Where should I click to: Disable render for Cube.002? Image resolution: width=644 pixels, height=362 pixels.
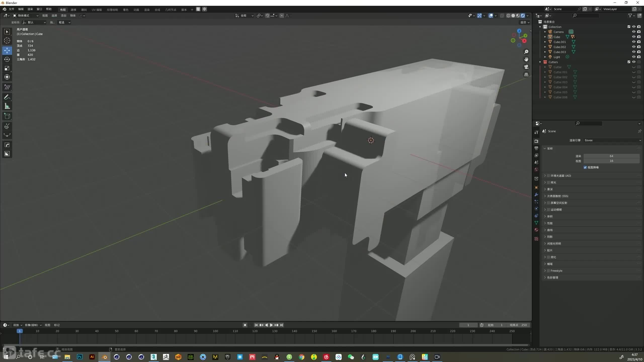(x=639, y=47)
